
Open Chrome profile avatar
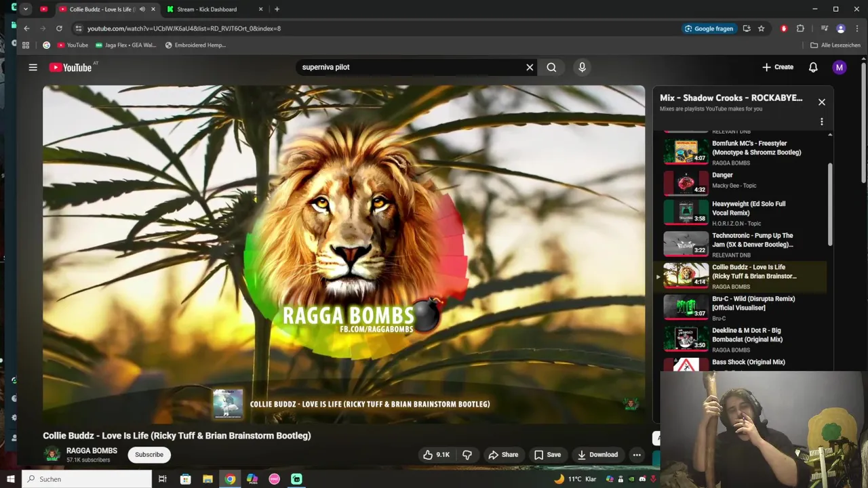(x=841, y=28)
